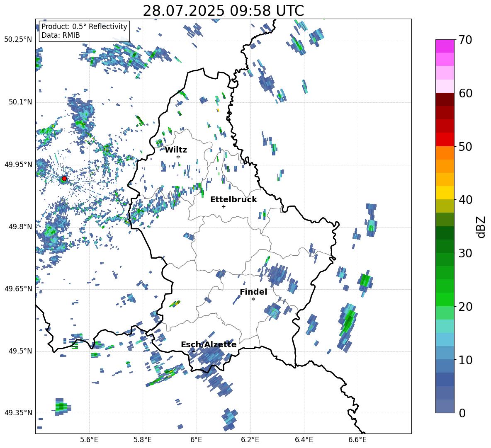Click the colorbar tick label 30

465,253
